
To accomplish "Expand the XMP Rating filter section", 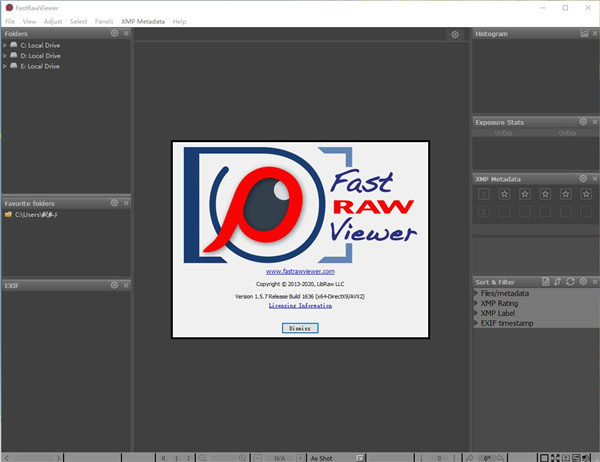I will pos(476,304).
